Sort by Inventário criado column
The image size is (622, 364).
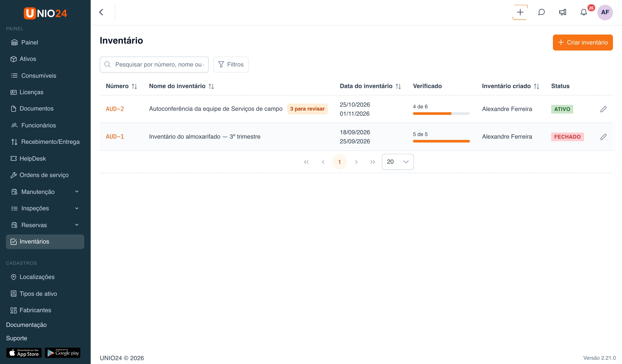click(536, 86)
